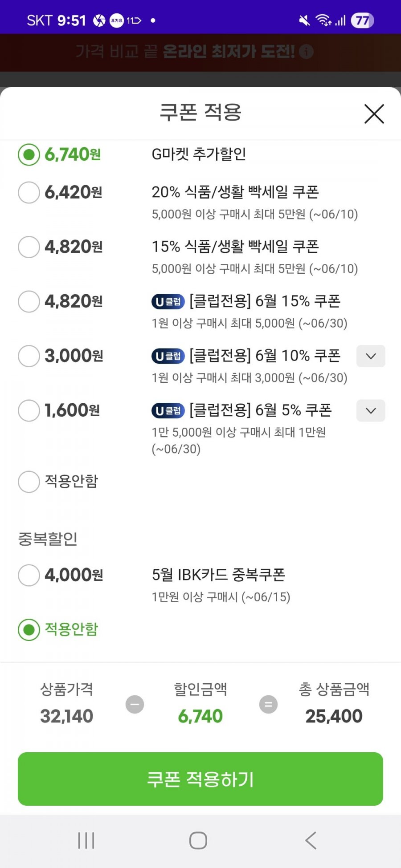Tap the U클럽 badge on the 10% coupon

(x=168, y=356)
